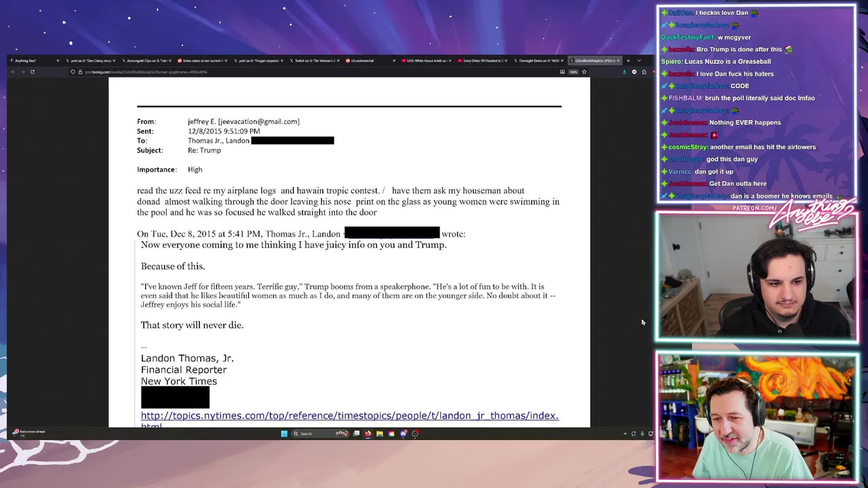Switch to 'Dan Clancy drop' X tab
This screenshot has width=868, height=488.
[90, 60]
